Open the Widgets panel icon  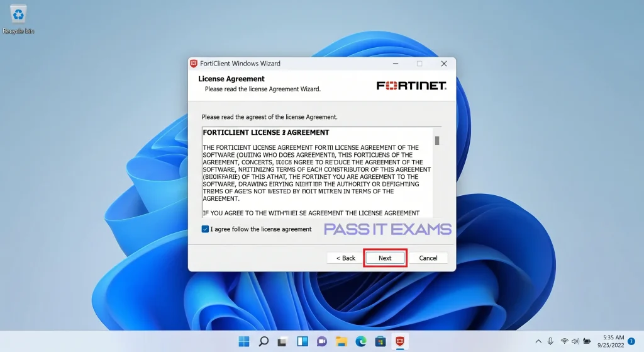coord(303,341)
